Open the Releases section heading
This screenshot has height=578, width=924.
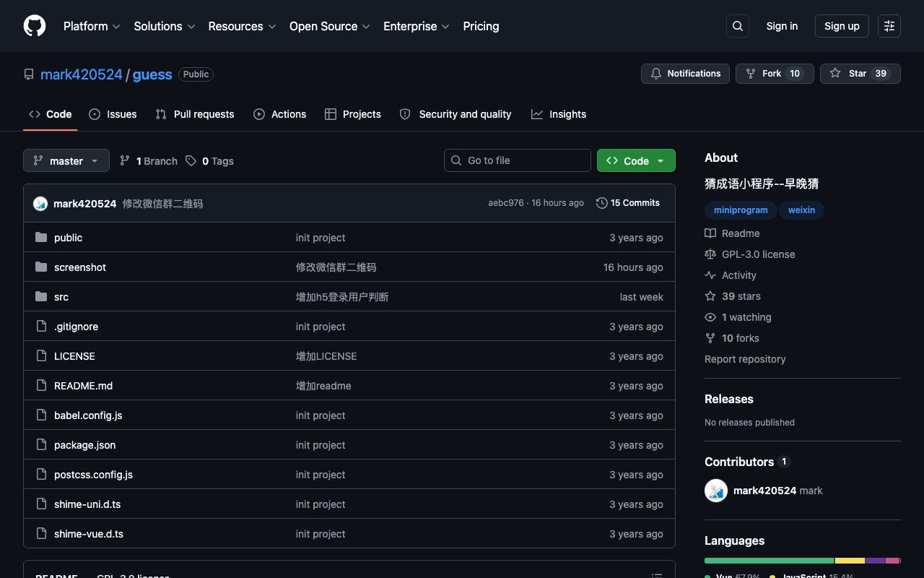click(x=729, y=399)
